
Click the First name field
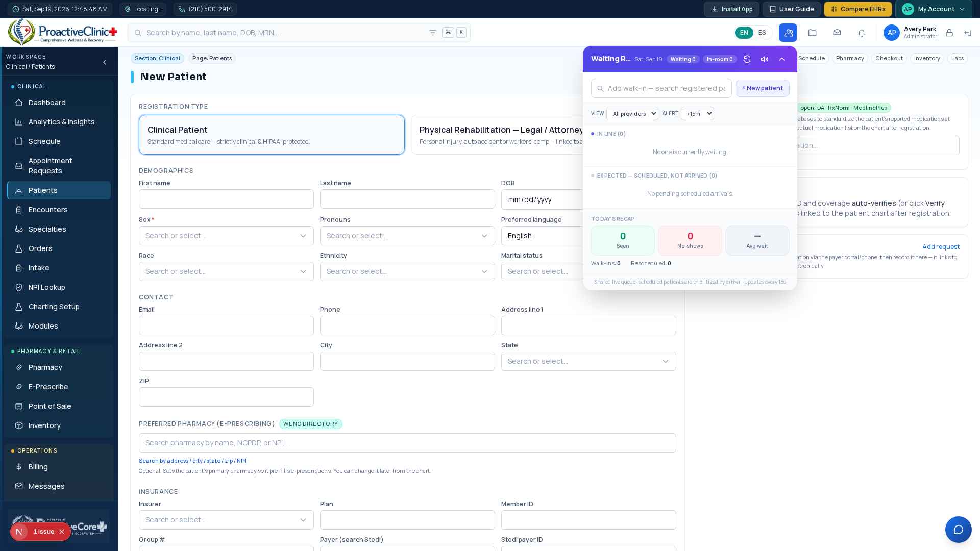[x=226, y=199]
